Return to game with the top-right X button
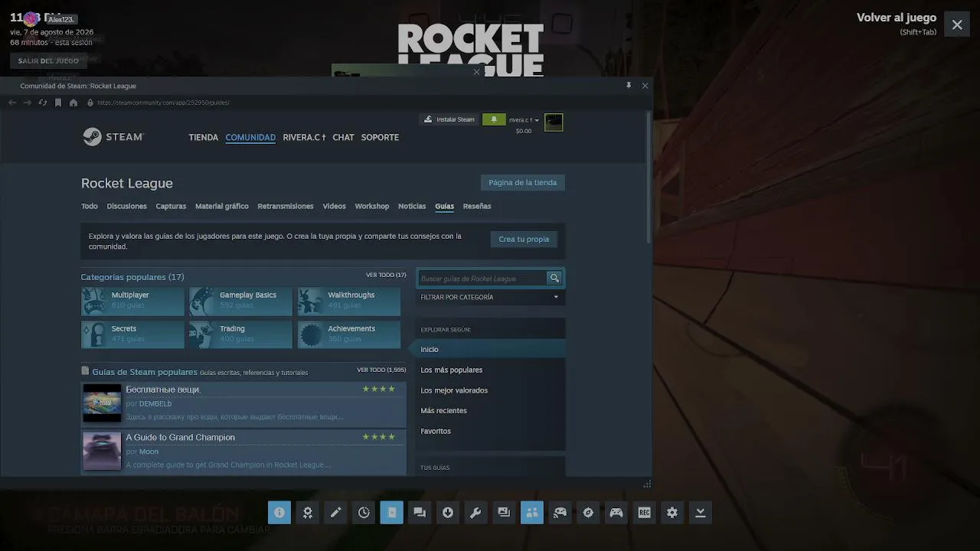 coord(957,24)
